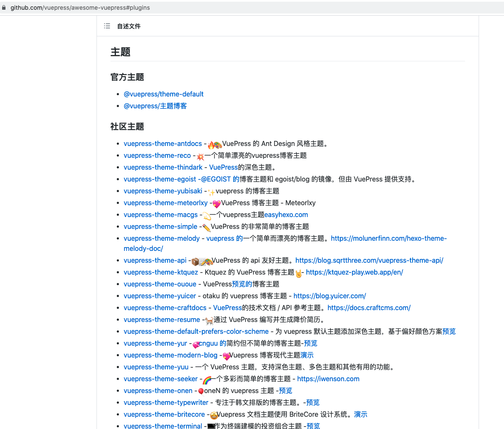Visit blog.sqrtthree.com vuepress-theme-api link
Screen dimensions: 504x429
369,261
